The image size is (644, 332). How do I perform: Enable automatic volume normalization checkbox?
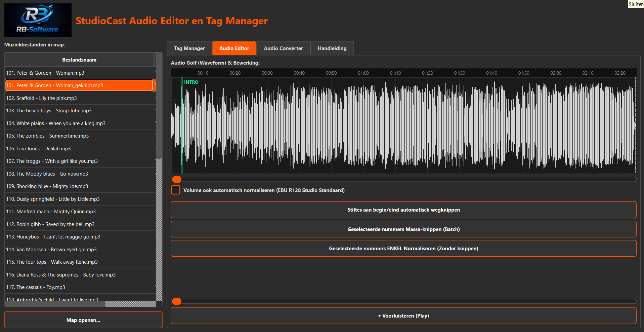(x=175, y=190)
